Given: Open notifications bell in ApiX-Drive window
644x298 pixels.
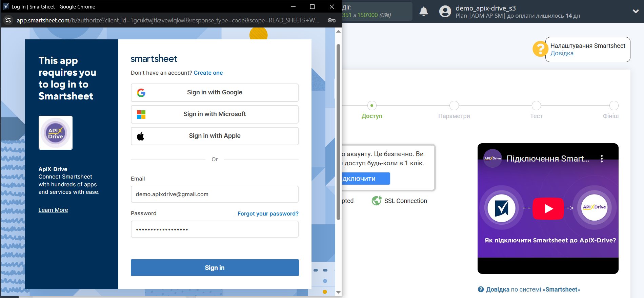Looking at the screenshot, I should point(423,12).
